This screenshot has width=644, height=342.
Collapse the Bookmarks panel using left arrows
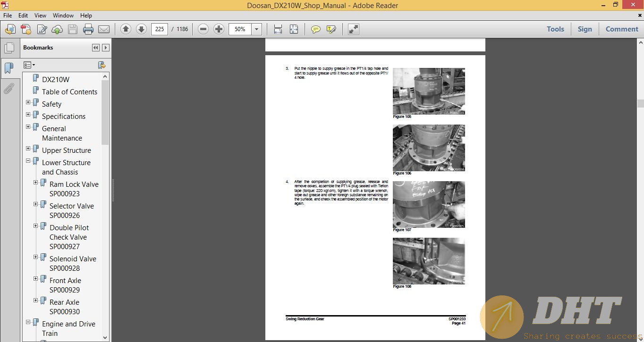click(x=96, y=48)
